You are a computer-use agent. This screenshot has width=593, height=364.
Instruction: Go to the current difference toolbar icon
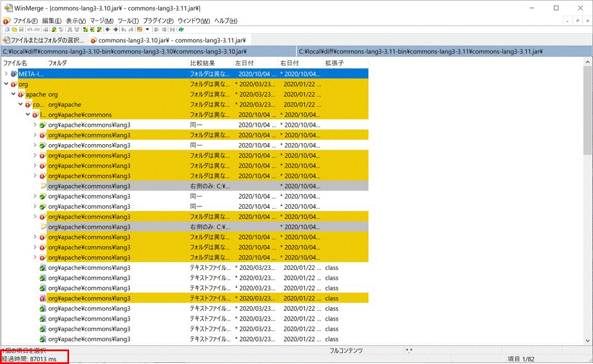(93, 29)
